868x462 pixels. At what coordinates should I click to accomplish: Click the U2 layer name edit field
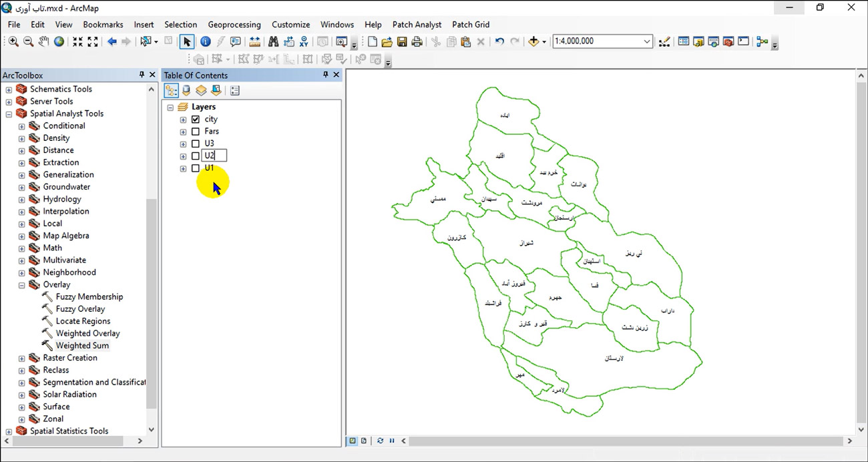(x=214, y=156)
